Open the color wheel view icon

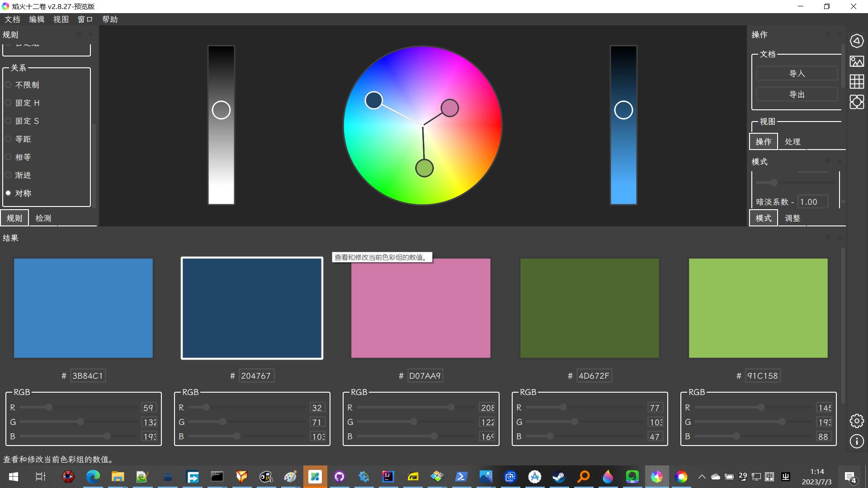tap(857, 41)
